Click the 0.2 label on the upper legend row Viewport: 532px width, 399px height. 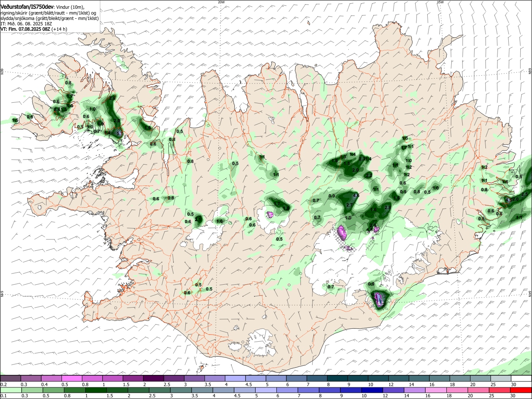pyautogui.click(x=3, y=385)
